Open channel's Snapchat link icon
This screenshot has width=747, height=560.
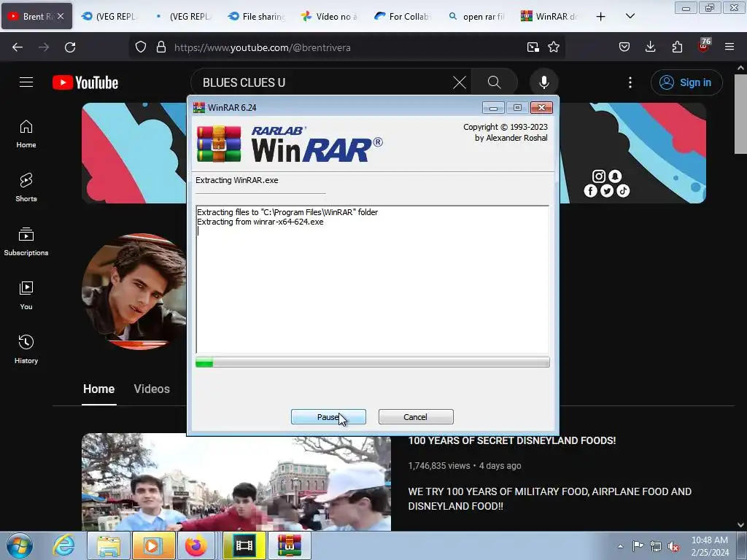(x=615, y=176)
